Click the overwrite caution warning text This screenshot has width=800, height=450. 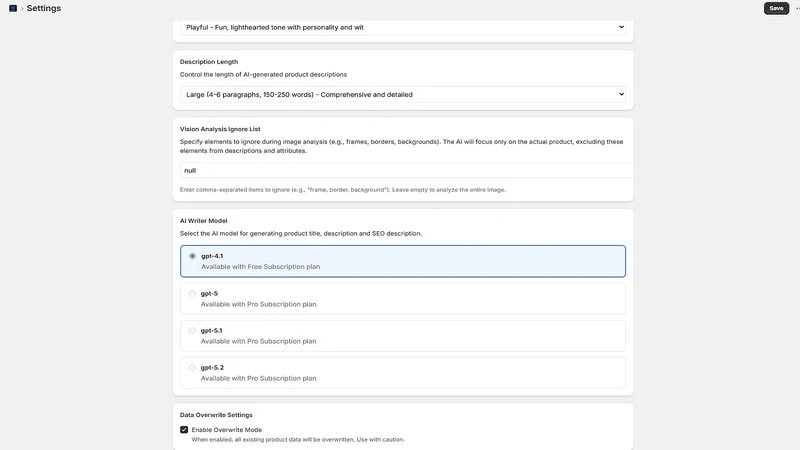[298, 439]
